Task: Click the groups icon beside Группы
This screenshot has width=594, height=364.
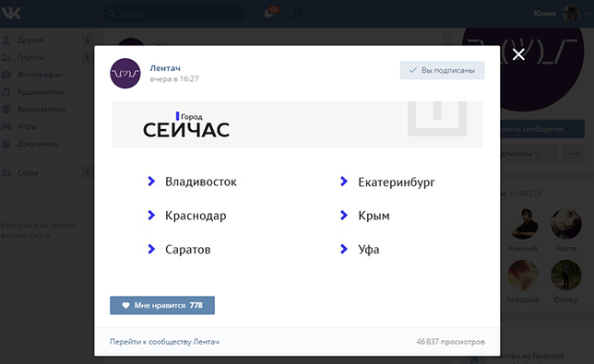Action: coord(6,57)
